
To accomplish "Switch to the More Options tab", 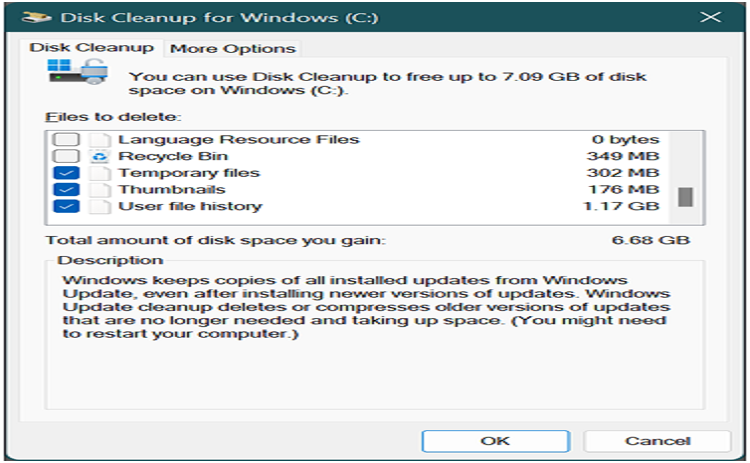I will [x=233, y=49].
